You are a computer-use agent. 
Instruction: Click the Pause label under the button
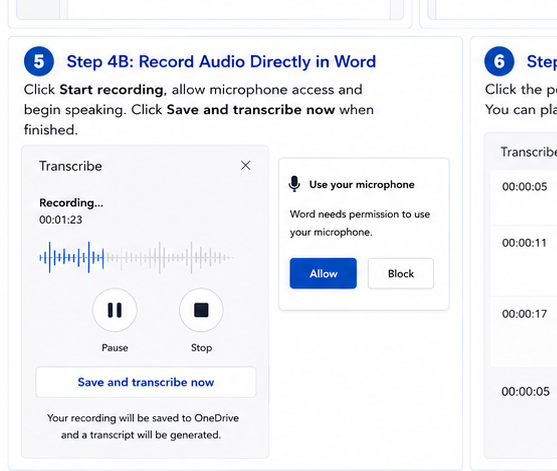115,347
